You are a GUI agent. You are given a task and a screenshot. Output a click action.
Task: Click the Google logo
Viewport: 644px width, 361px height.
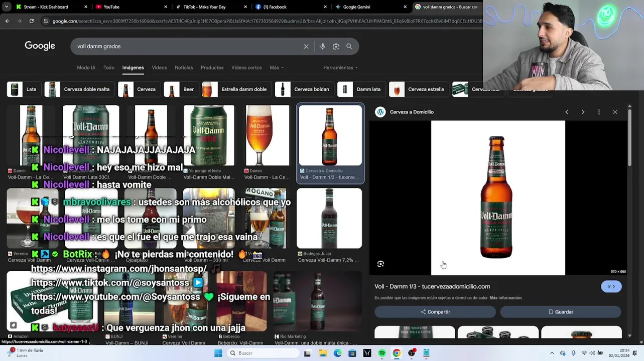[x=40, y=46]
